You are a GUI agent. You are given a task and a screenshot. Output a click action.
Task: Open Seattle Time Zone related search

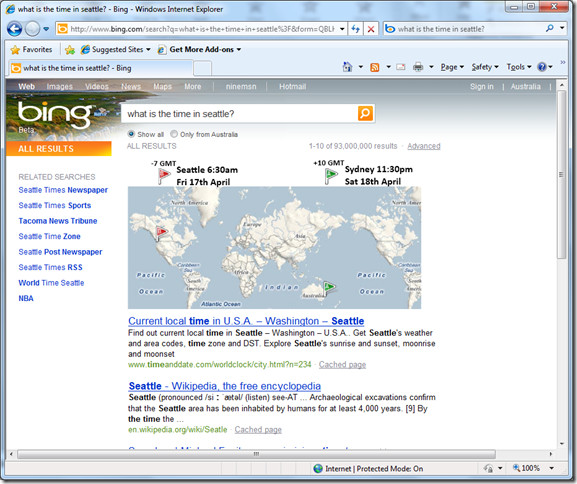click(x=49, y=236)
